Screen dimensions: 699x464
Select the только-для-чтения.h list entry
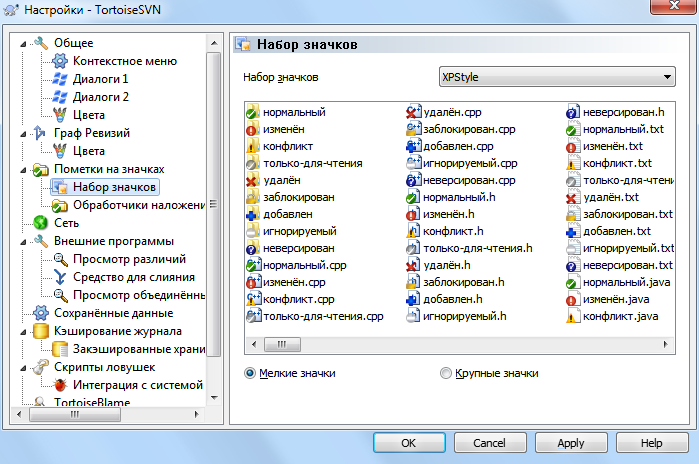pos(469,248)
